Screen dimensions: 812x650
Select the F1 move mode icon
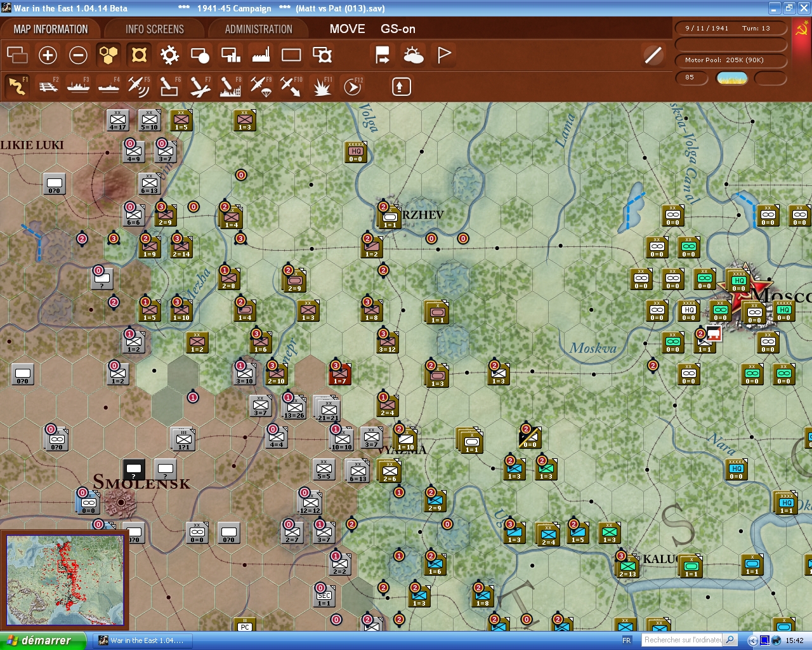[x=17, y=86]
